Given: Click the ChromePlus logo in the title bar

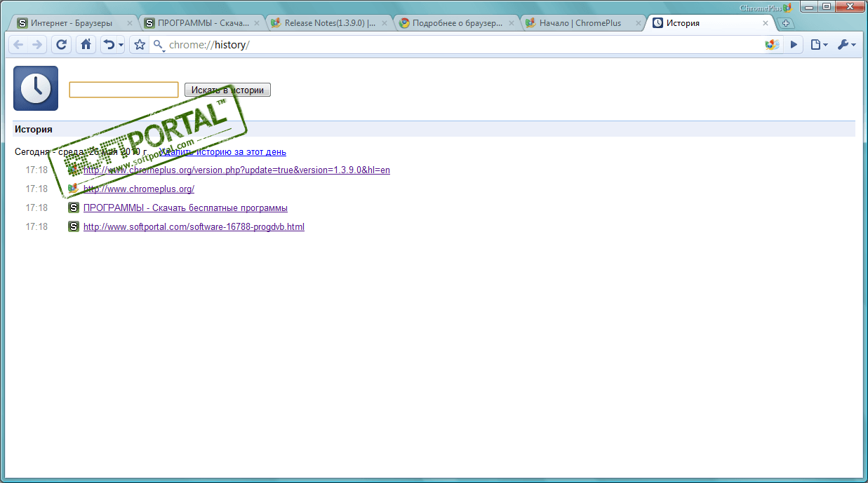Looking at the screenshot, I should pos(766,7).
